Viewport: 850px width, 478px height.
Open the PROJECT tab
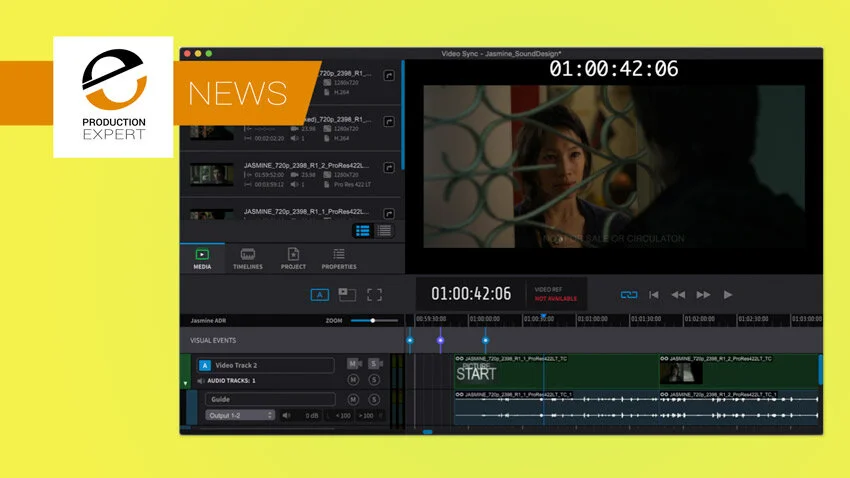coord(293,259)
